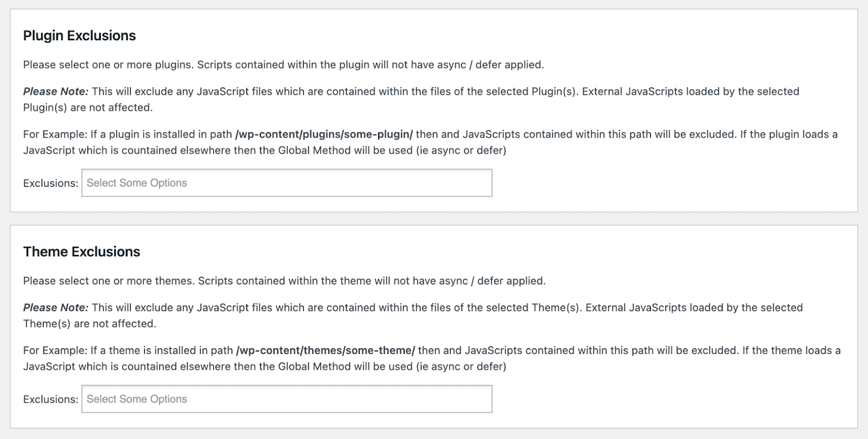The width and height of the screenshot is (868, 439).
Task: Click "Please Note:" in the Plugin Exclusions panel
Action: (55, 92)
